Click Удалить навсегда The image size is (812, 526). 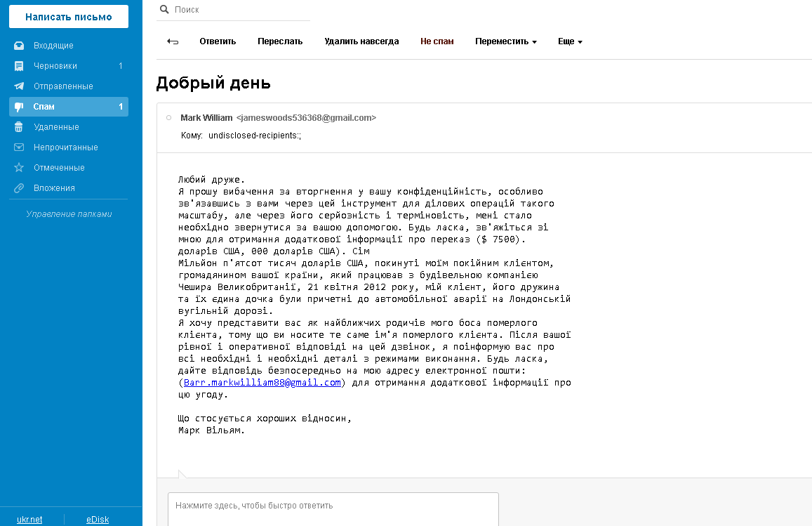click(361, 41)
